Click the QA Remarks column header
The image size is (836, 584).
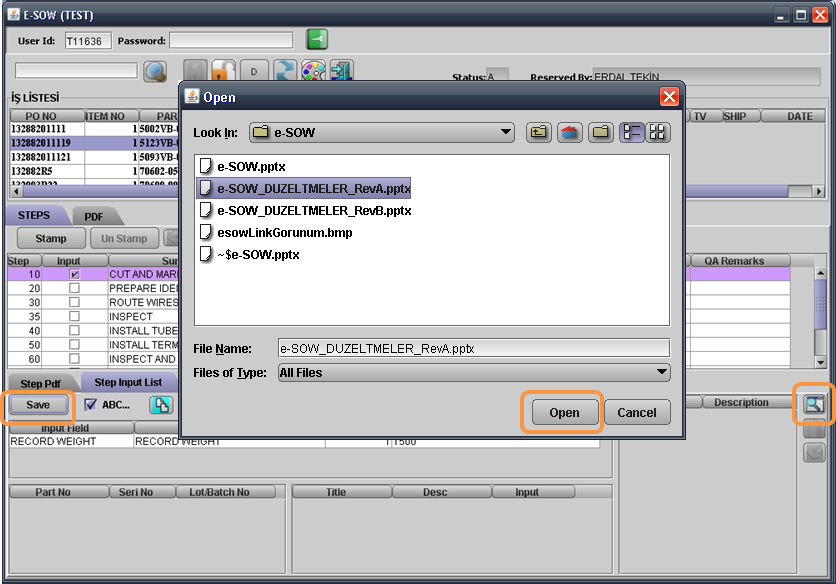tap(741, 261)
